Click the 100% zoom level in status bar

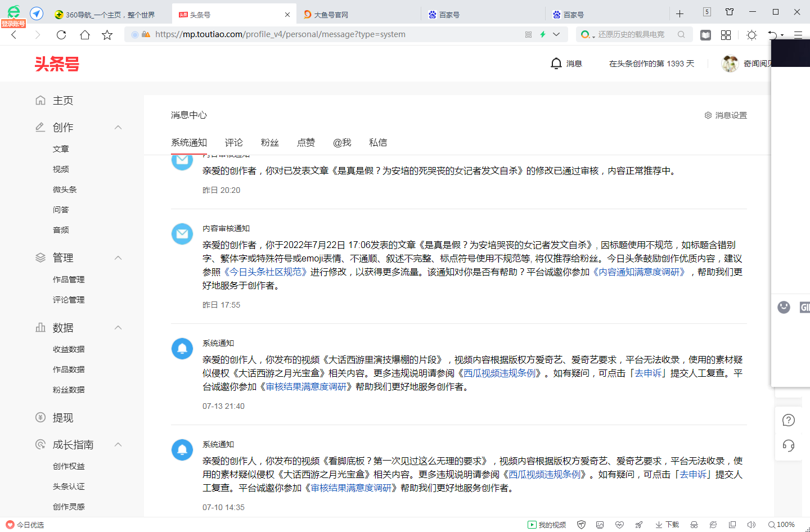coord(782,525)
